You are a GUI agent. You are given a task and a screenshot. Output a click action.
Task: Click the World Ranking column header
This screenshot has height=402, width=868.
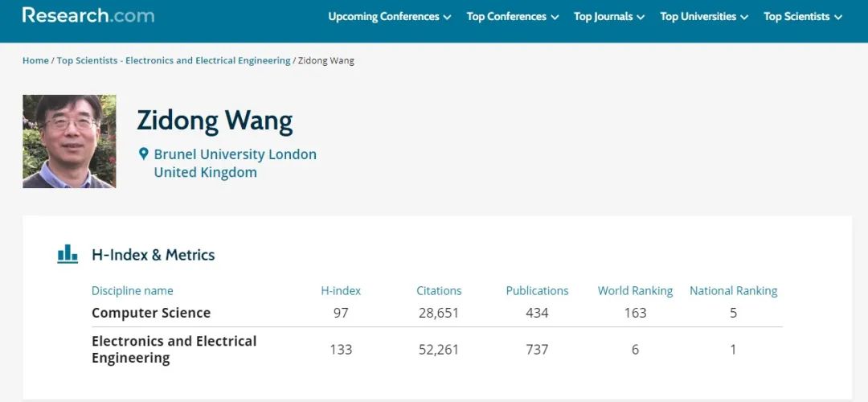point(635,291)
